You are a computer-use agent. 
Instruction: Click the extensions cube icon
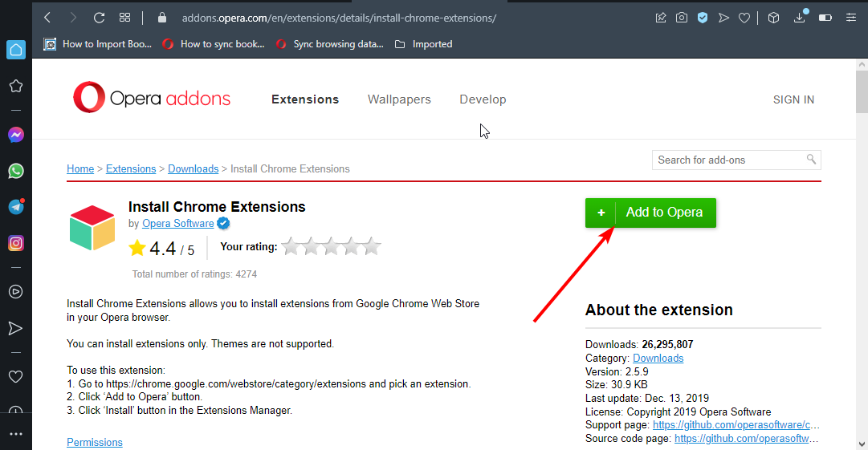(773, 18)
